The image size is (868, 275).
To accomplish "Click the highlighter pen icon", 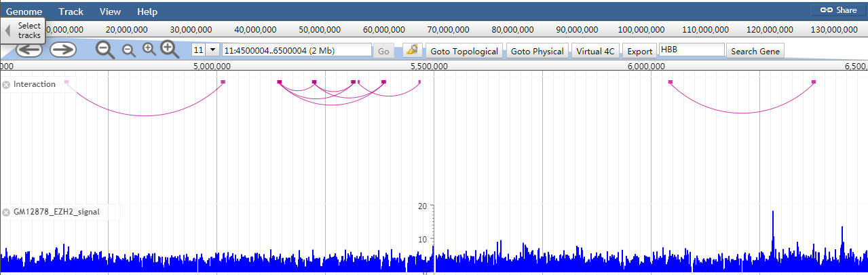I will [411, 50].
